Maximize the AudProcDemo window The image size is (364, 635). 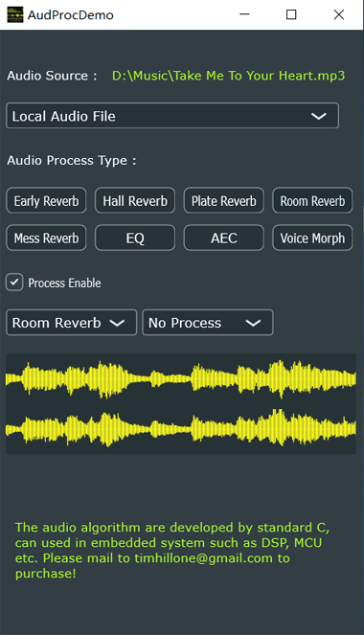(x=291, y=14)
